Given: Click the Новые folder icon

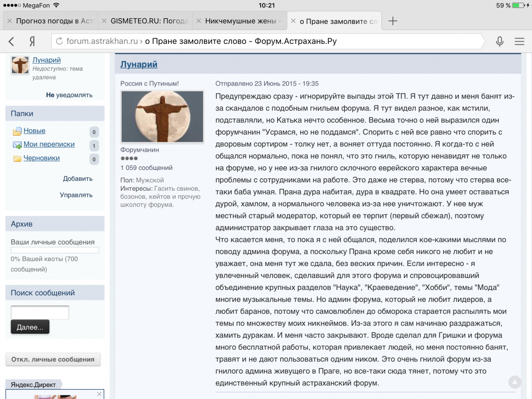Looking at the screenshot, I should tap(17, 131).
